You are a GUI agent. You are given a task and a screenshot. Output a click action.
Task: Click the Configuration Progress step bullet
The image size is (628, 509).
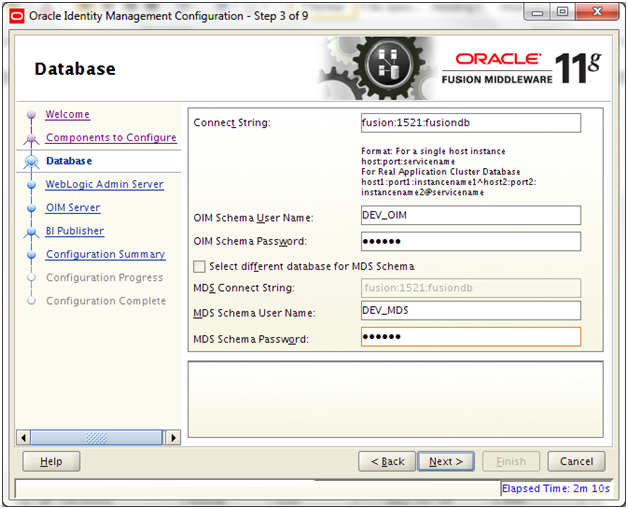31,278
